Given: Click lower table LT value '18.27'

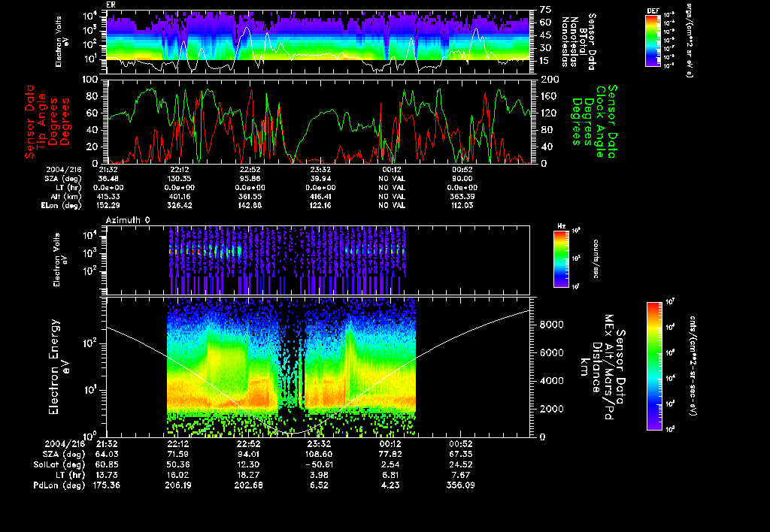Looking at the screenshot, I should coord(248,475).
